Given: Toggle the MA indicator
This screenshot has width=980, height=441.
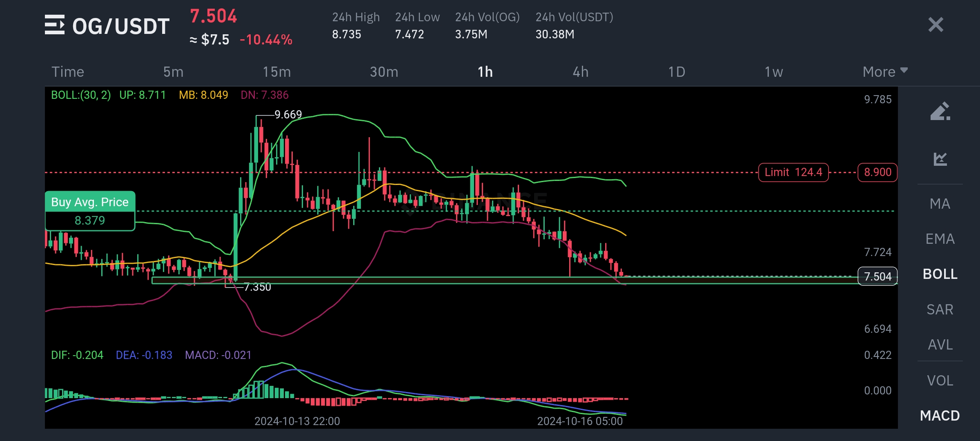Looking at the screenshot, I should (940, 204).
